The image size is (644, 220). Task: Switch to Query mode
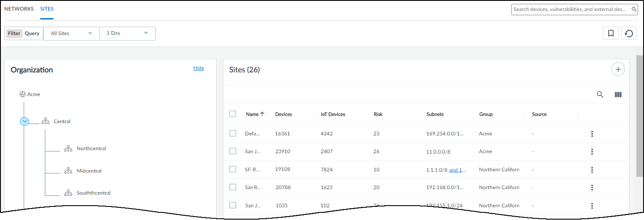click(x=32, y=33)
